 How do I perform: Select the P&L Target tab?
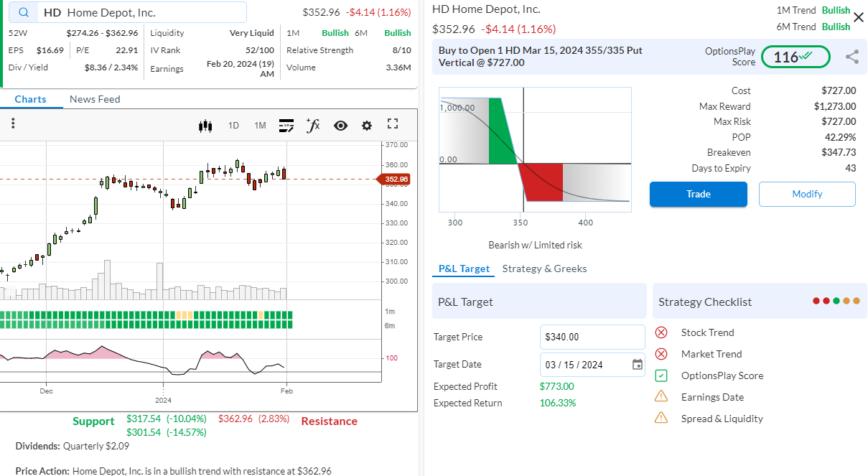pos(465,269)
